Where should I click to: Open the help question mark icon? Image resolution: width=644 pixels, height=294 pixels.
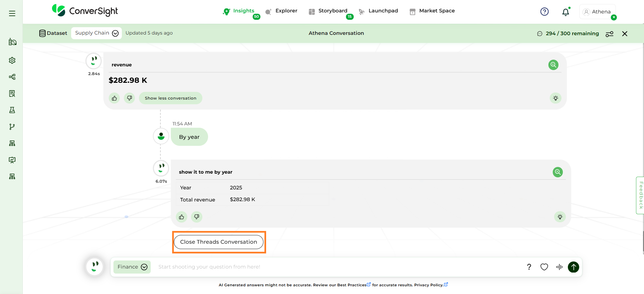point(544,12)
